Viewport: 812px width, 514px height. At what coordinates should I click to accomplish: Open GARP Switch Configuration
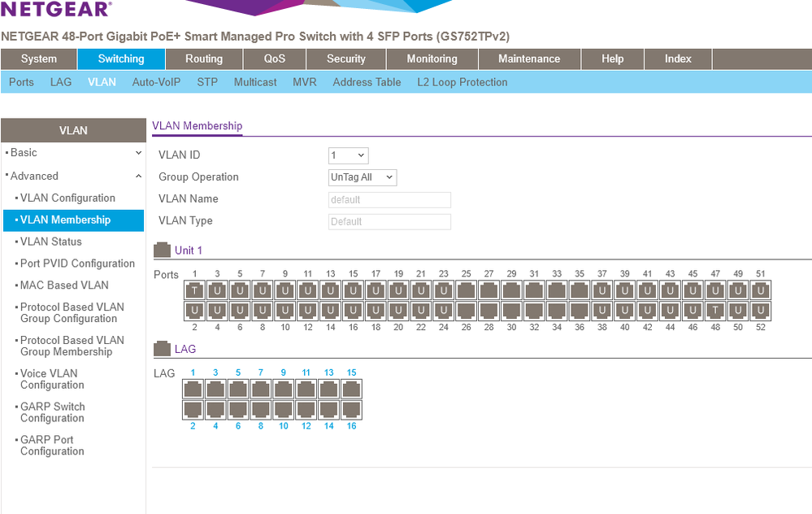click(x=52, y=412)
